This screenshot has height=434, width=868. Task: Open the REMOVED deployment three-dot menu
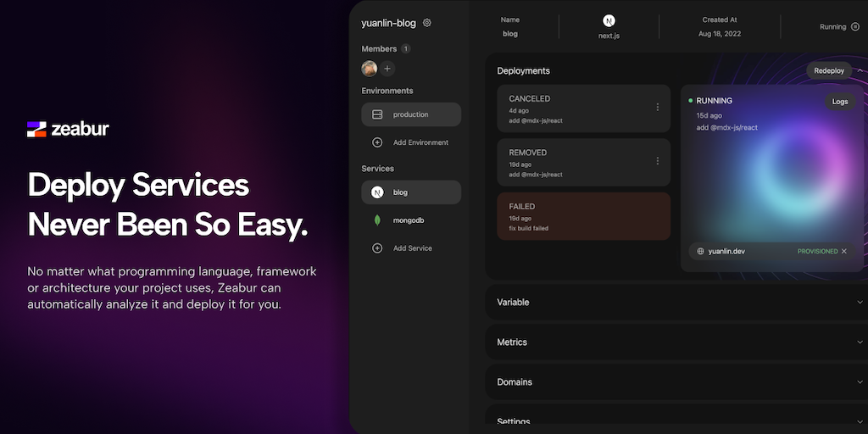point(657,161)
